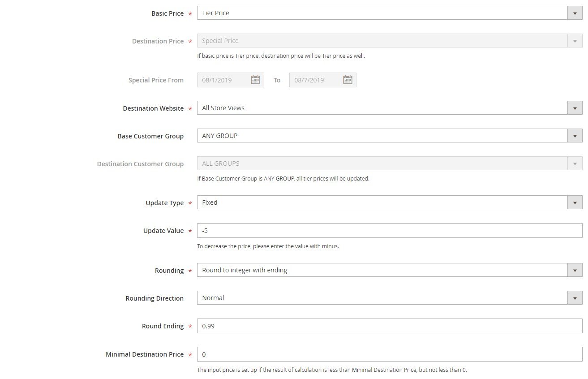Open the Destination Price dropdown

point(390,41)
